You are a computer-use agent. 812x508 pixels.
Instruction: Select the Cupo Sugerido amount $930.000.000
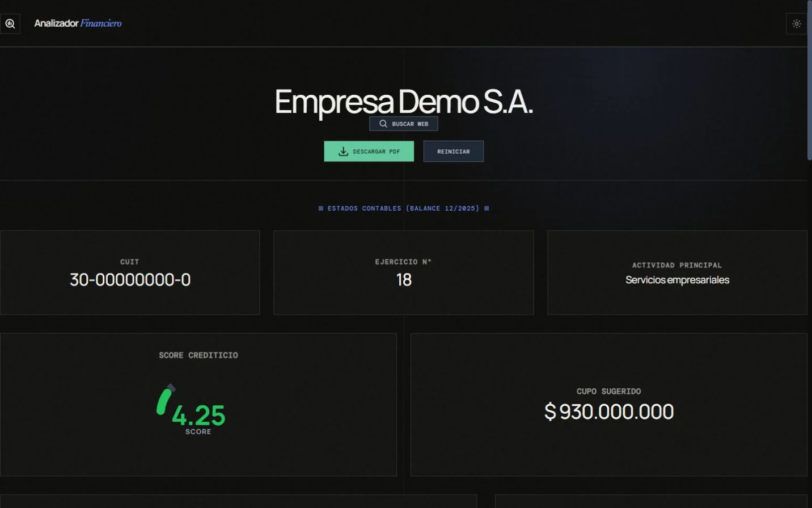point(609,412)
